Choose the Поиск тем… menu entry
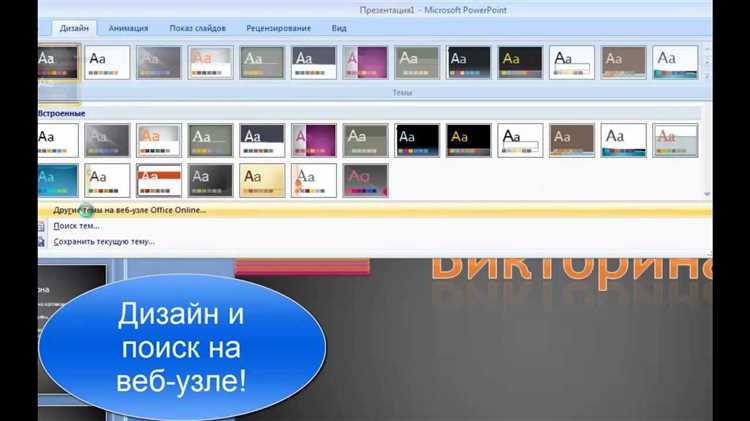Screen dimensions: 750x421 [x=77, y=226]
